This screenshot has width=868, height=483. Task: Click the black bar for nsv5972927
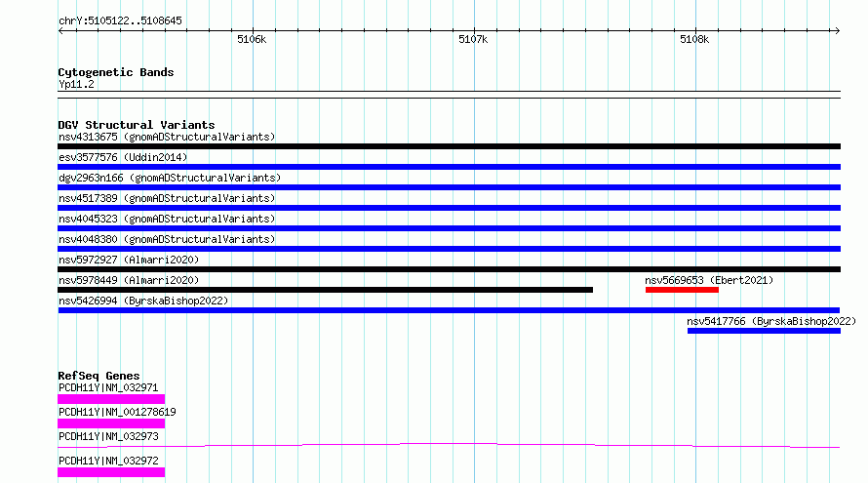point(449,269)
